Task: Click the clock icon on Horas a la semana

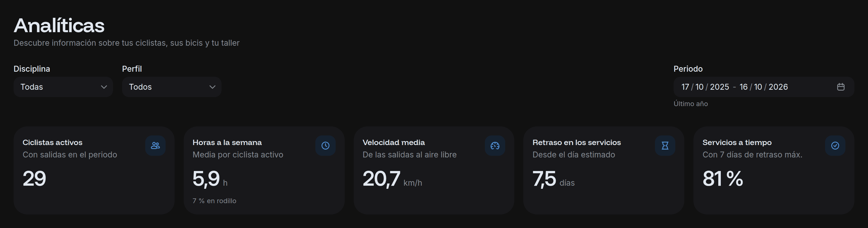Action: click(x=325, y=146)
